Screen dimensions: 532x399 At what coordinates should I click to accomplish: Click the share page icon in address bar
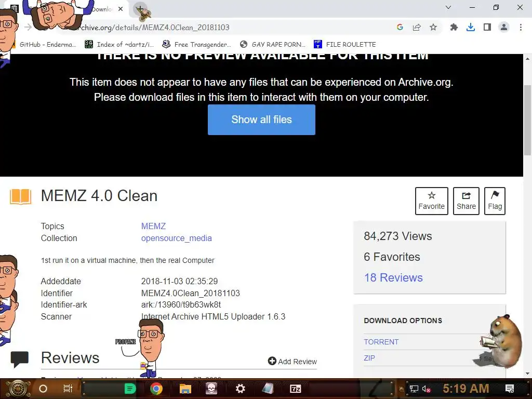click(x=417, y=27)
